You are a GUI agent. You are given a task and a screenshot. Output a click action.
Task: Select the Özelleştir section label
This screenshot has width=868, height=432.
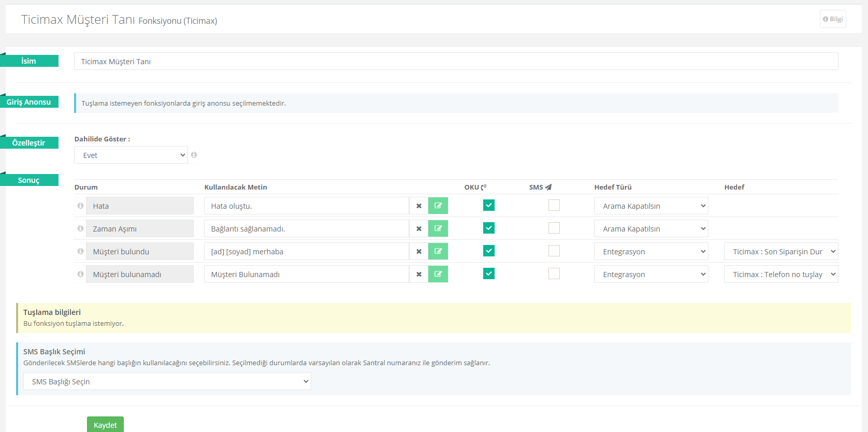pos(29,143)
